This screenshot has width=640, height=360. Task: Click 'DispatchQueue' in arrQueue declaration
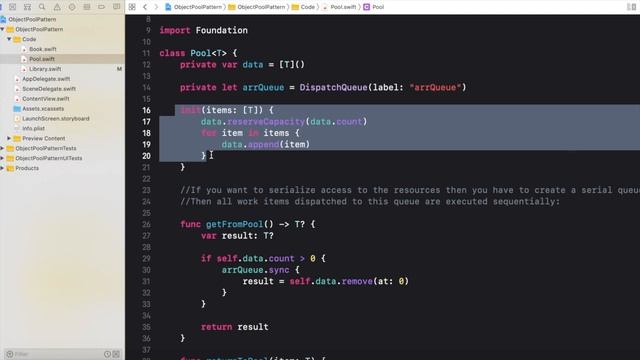333,87
